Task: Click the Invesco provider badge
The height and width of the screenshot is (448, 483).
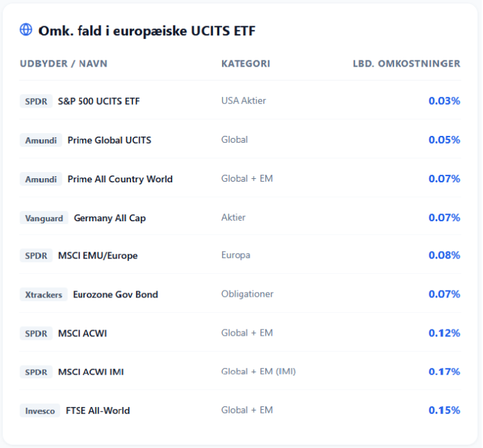Action: [x=40, y=410]
